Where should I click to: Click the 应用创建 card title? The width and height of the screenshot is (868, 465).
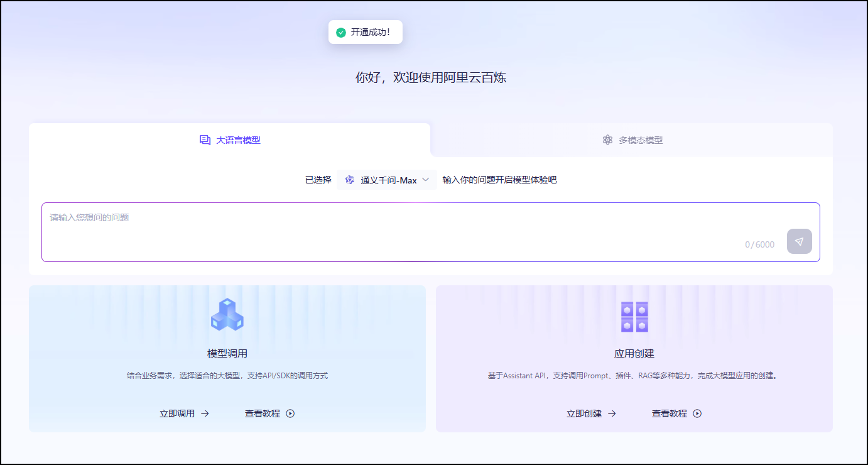[x=634, y=354]
